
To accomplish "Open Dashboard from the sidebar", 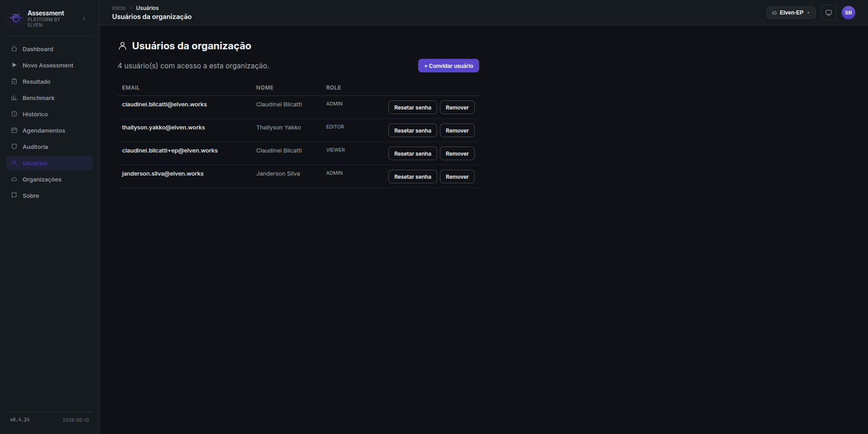I will (49, 49).
